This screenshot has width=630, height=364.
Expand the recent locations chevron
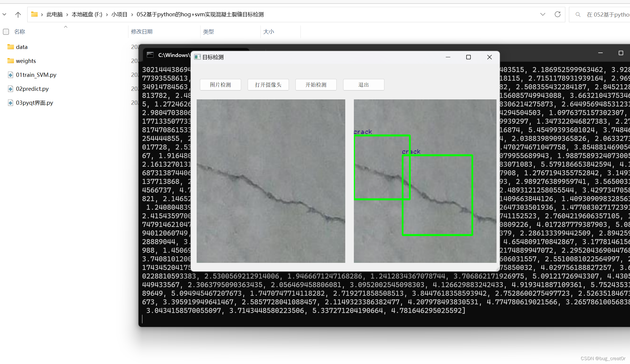coord(4,14)
